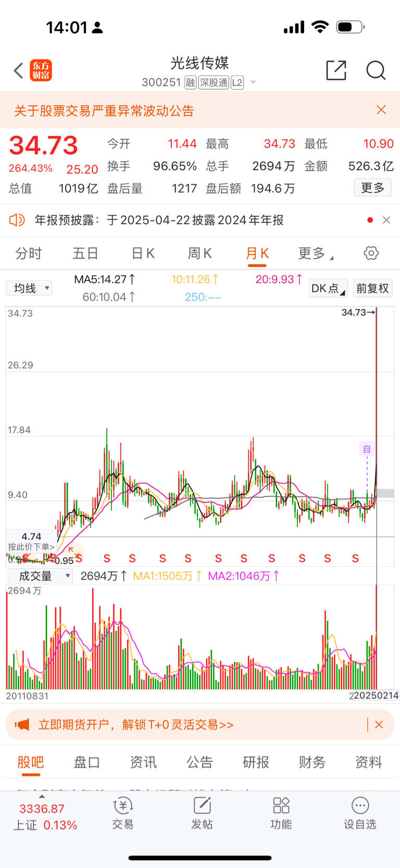
Task: Tap the L2 level badge
Action: tap(237, 82)
